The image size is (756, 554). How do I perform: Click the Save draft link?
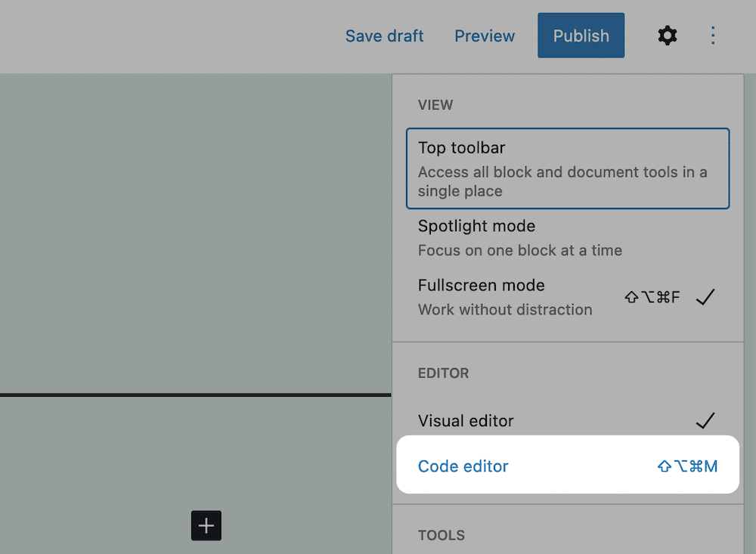pos(384,36)
